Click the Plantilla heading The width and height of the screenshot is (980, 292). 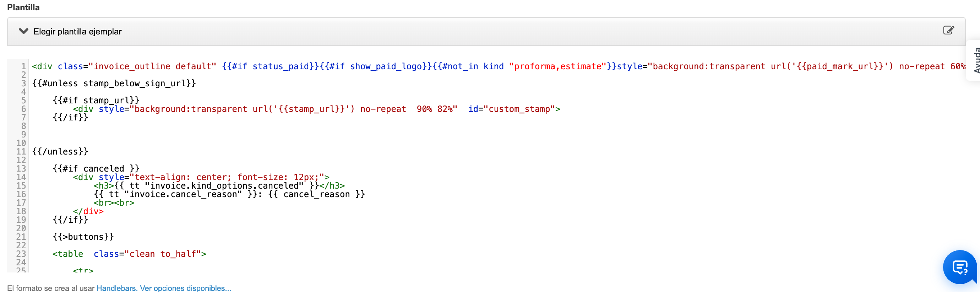pos(23,7)
